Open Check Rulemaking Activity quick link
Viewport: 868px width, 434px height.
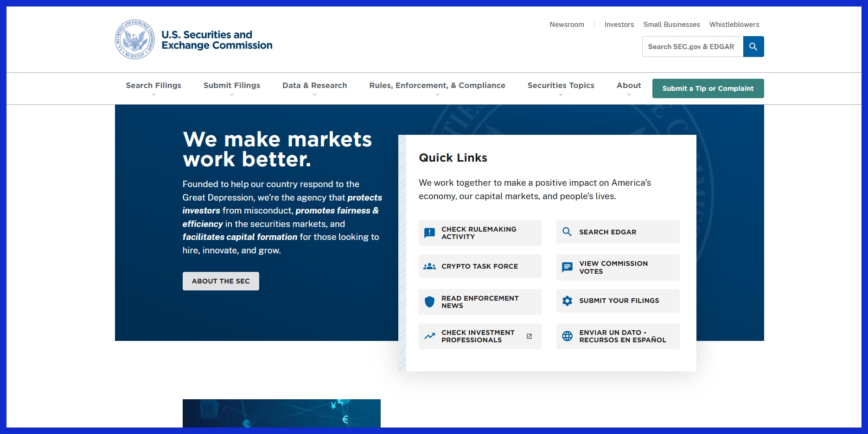(480, 233)
